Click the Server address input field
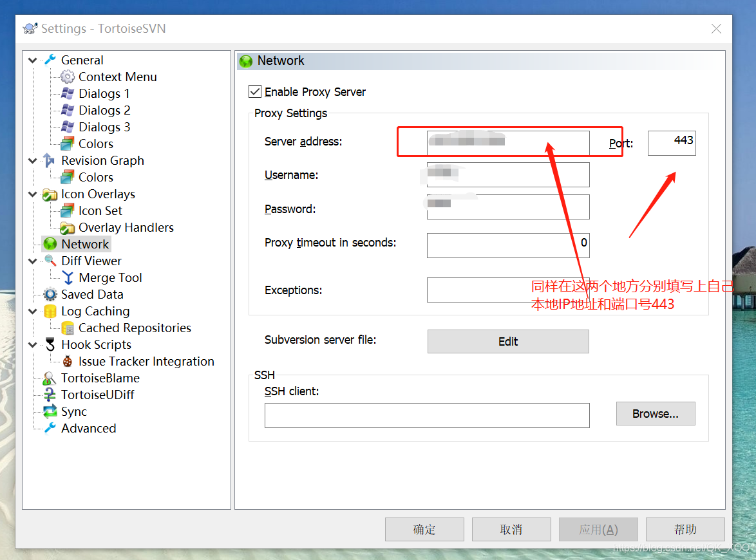Screen dimensions: 756x560 508,143
